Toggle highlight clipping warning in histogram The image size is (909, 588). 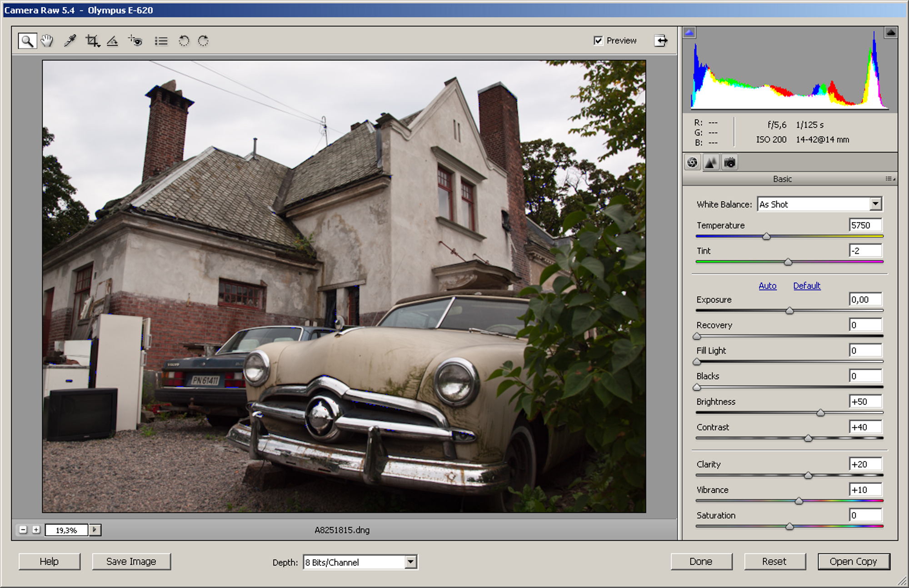(891, 32)
